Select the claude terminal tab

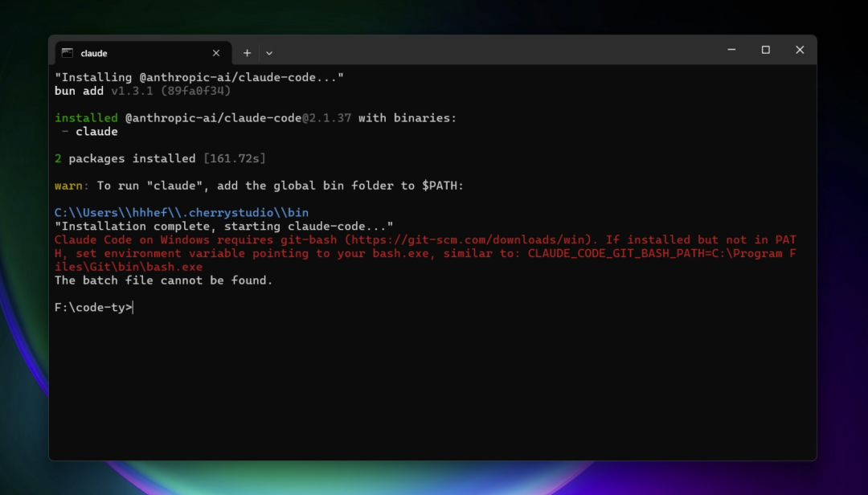tap(143, 53)
